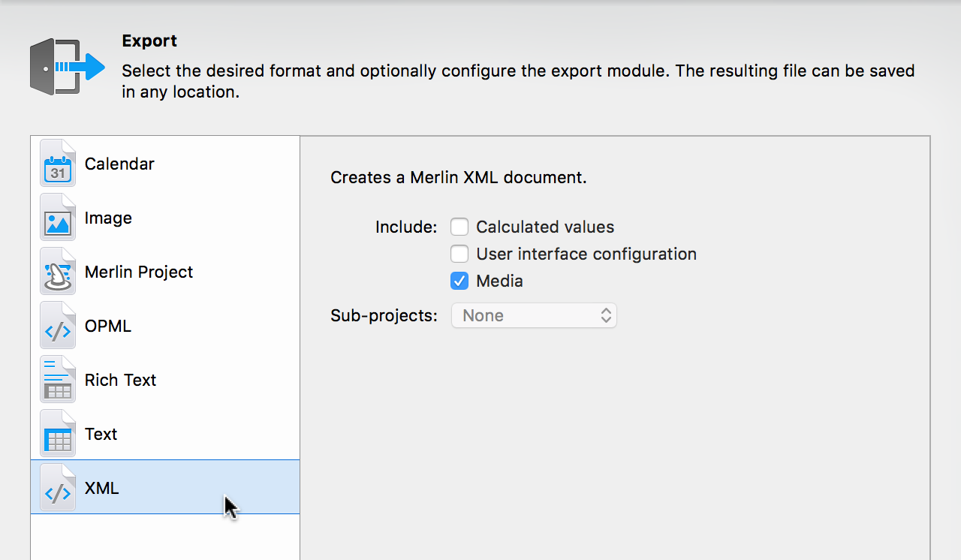
Task: Choose the Merlin Project wizard hat icon
Action: [58, 271]
